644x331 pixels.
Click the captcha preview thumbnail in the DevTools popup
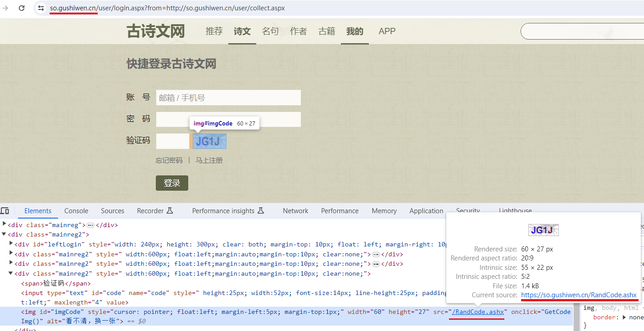click(544, 230)
